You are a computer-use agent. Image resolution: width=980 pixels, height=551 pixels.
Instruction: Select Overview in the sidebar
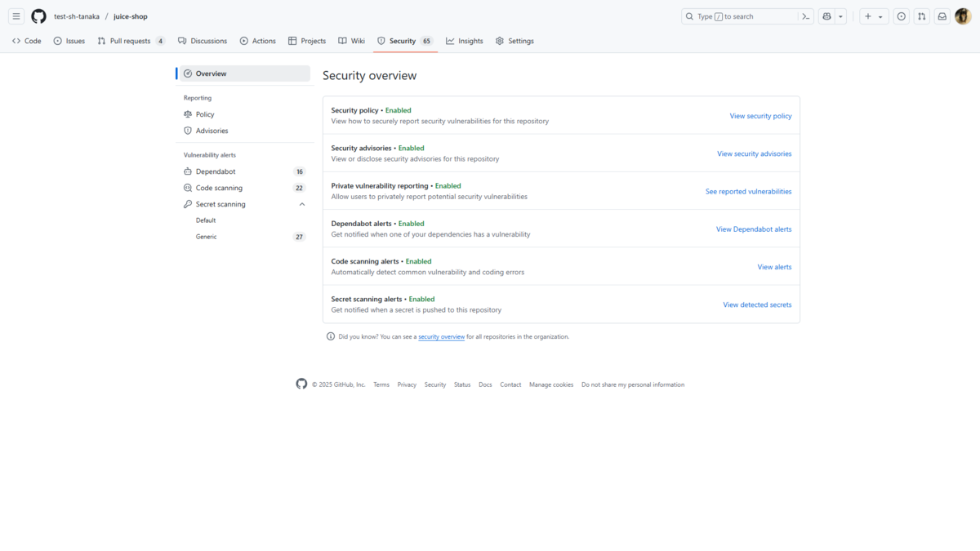click(244, 73)
